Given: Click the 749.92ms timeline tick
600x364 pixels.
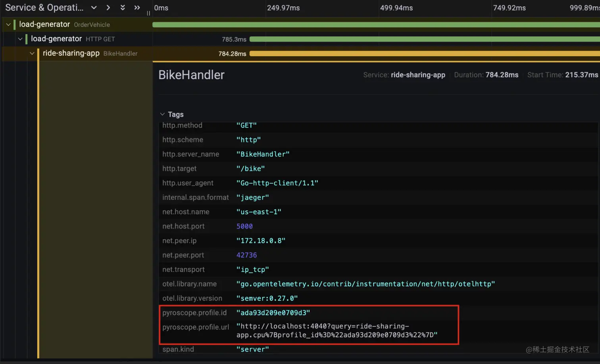Looking at the screenshot, I should (510, 8).
